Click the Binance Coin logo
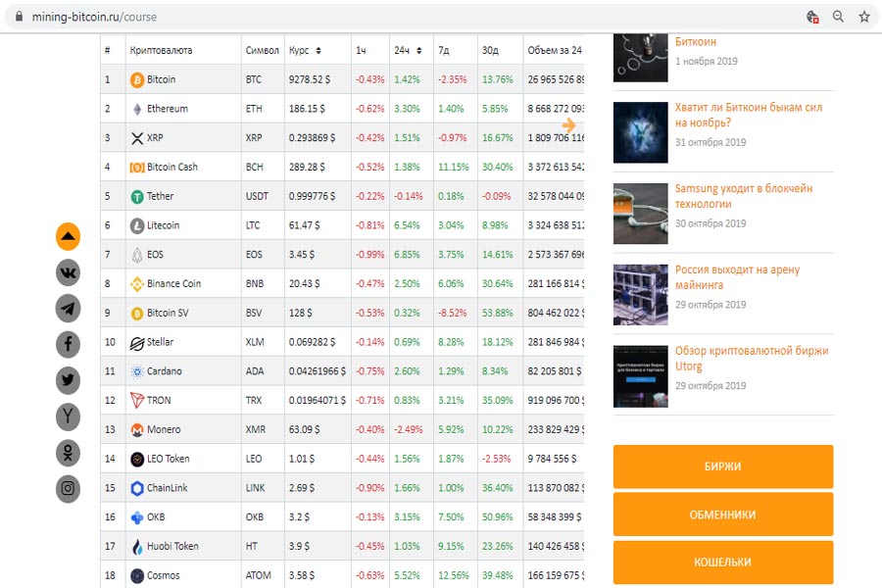Image resolution: width=882 pixels, height=588 pixels. tap(137, 284)
